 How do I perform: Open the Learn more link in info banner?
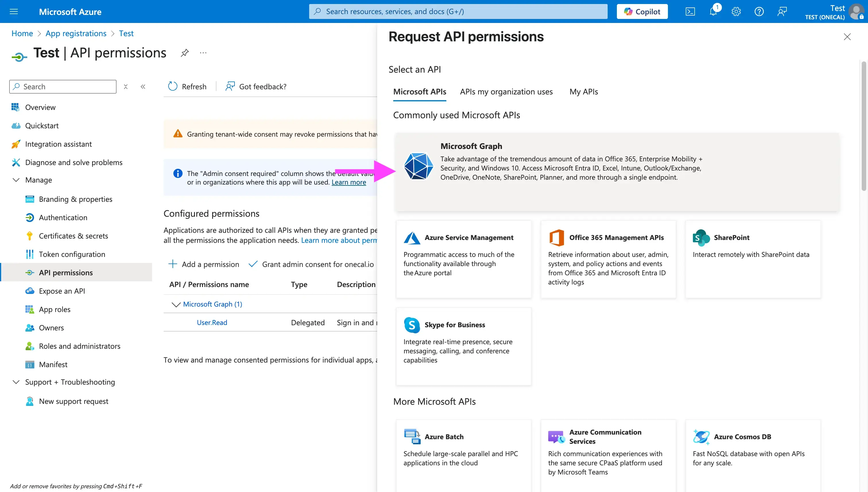349,182
